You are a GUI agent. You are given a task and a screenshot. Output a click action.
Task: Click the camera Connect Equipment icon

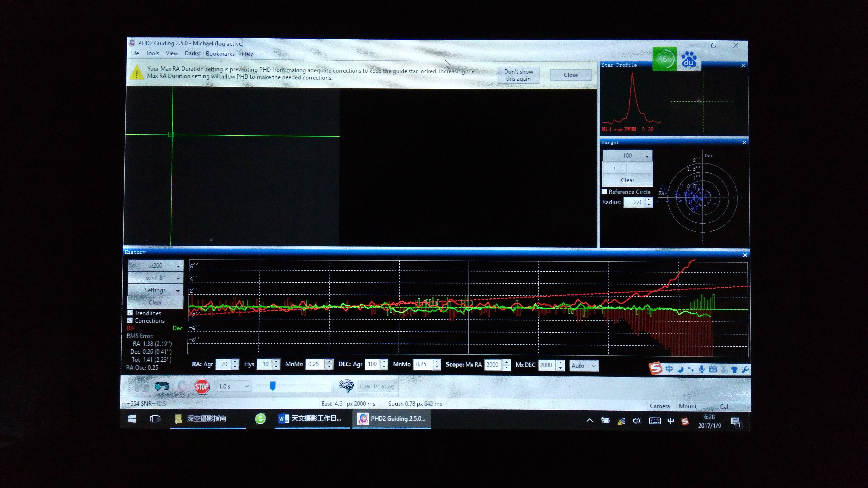tap(142, 386)
